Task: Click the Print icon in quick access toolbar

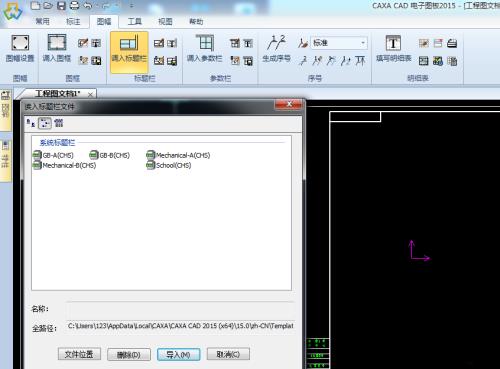Action: 74,6
